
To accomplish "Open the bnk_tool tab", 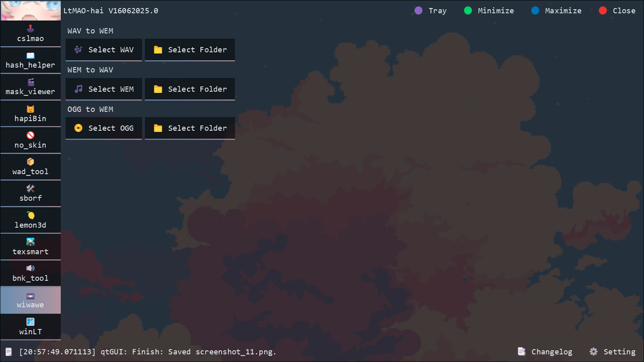I will pyautogui.click(x=30, y=274).
